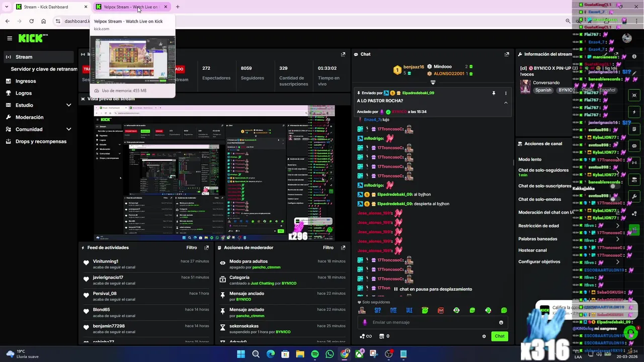Open Vinitunning1 in activity feed
This screenshot has height=362, width=644.
coord(105,261)
